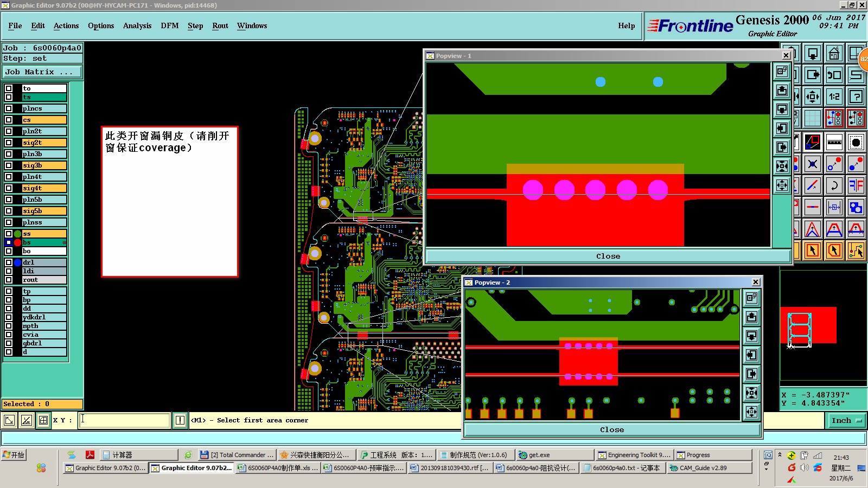Click the dimension measure icon in the edit tools
Screen dimensions: 868x488
[834, 207]
